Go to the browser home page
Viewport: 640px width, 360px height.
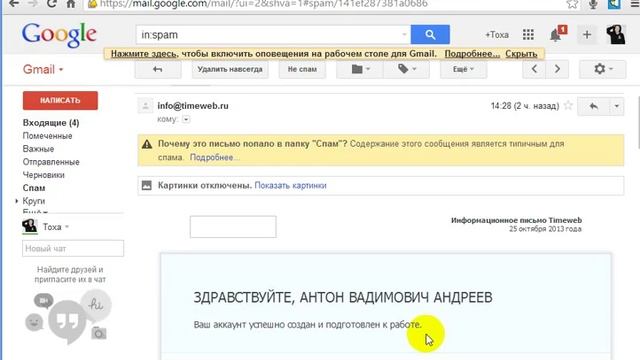point(71,3)
